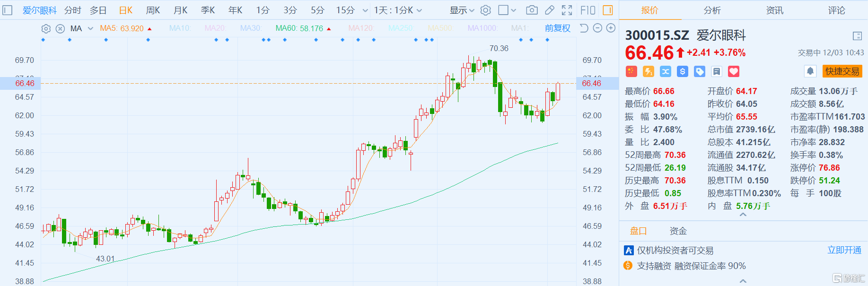This screenshot has width=868, height=286.
Task: Click the blue shuffle arrows icon
Action: (666, 71)
